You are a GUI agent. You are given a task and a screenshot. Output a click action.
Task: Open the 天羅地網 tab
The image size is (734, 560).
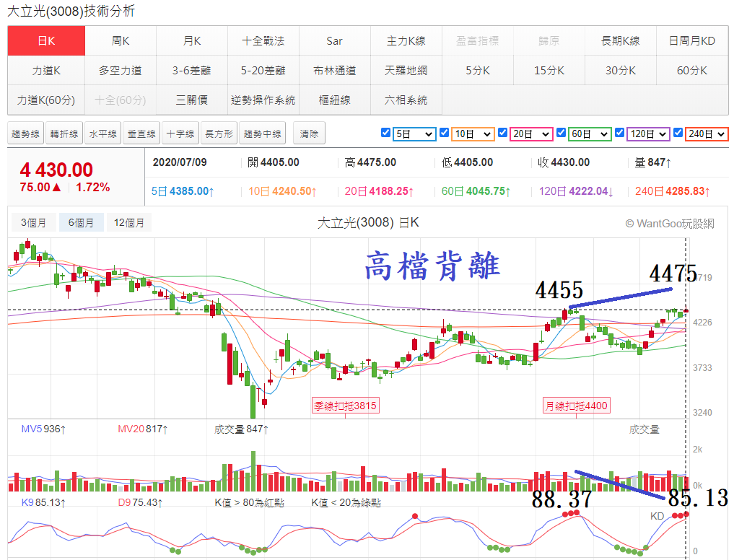point(406,70)
